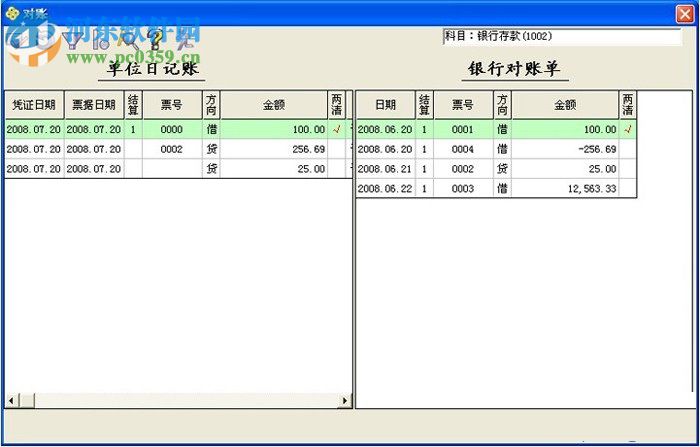Select 金额 25.00 in 单位日记账 table
700x447 pixels.
coord(274,169)
